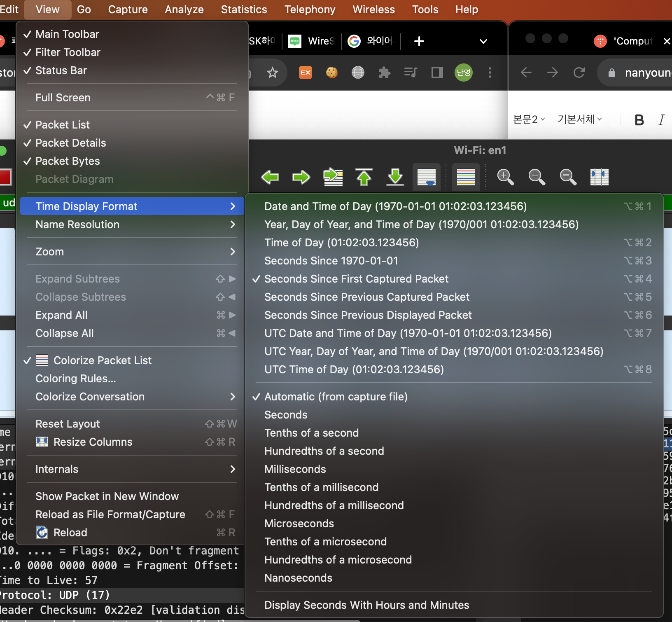Click globe extension icon in browser
This screenshot has width=672, height=622.
pos(358,72)
